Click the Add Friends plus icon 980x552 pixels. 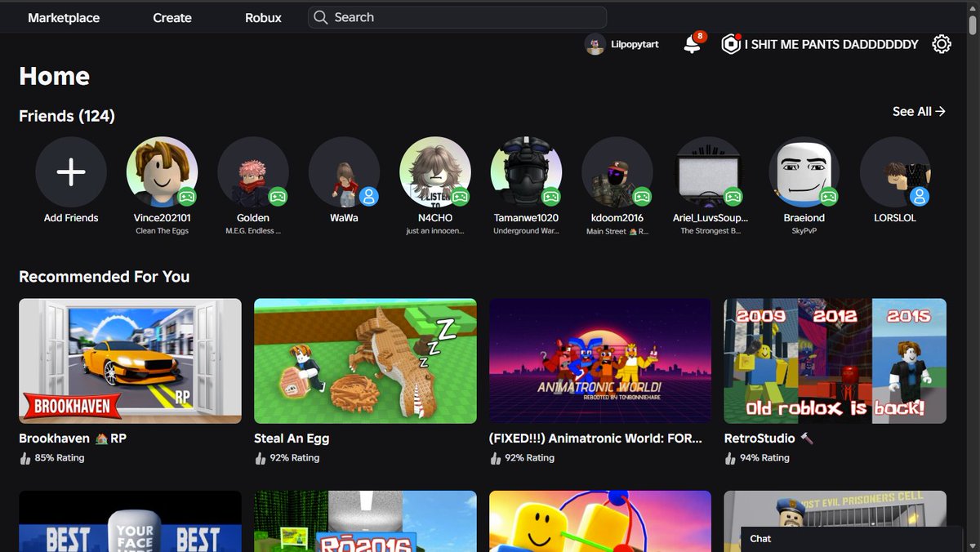tap(71, 172)
